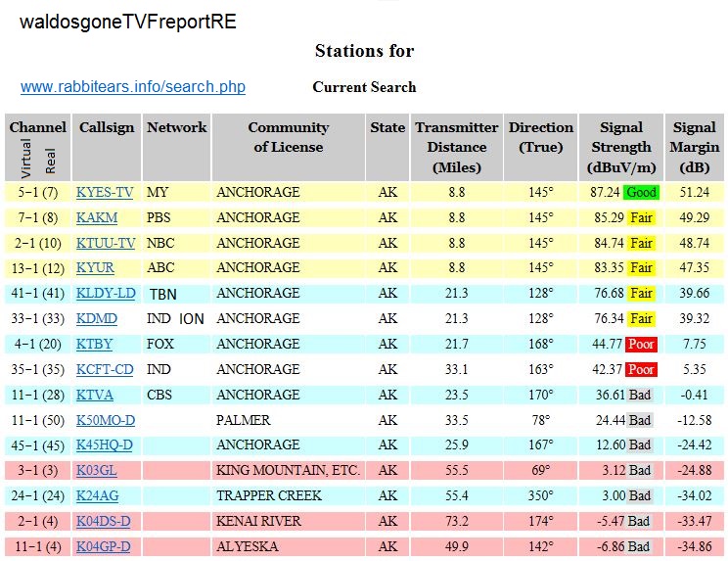Open the K04DS-D Kenai River link

pos(104,521)
